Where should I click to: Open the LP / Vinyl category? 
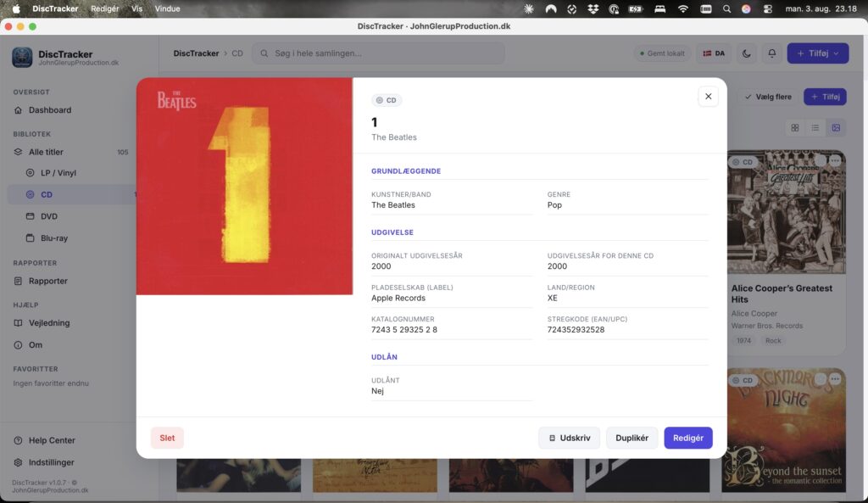(x=58, y=173)
